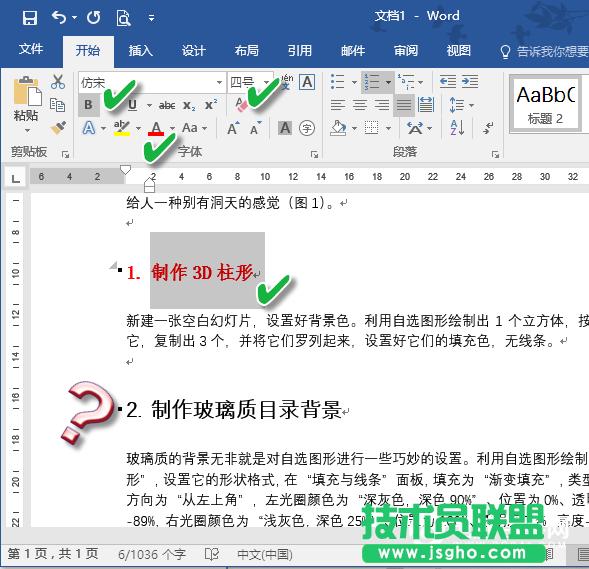The height and width of the screenshot is (569, 589).
Task: Click the Shading paint bucket icon
Action: point(338,128)
